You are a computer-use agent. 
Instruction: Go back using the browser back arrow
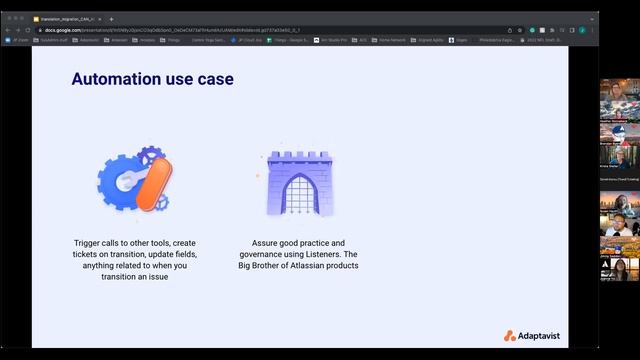8,30
